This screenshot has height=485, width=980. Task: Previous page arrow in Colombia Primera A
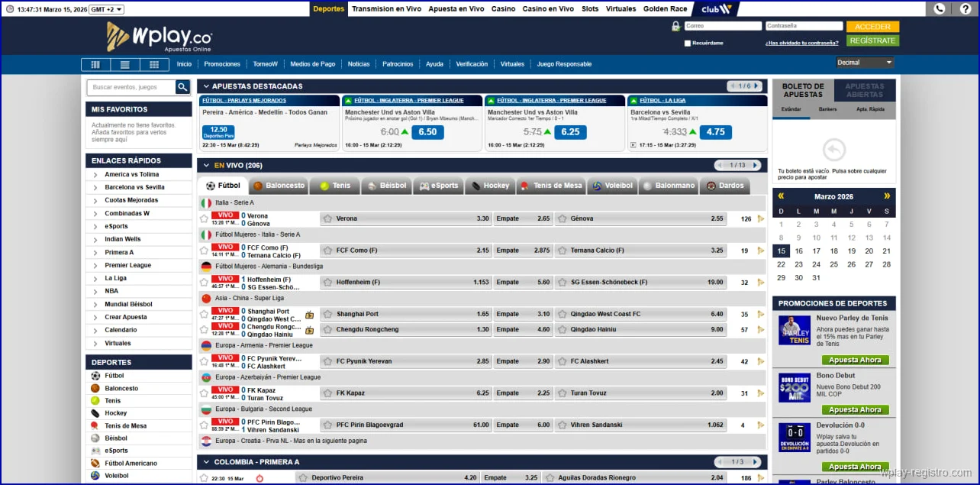720,462
